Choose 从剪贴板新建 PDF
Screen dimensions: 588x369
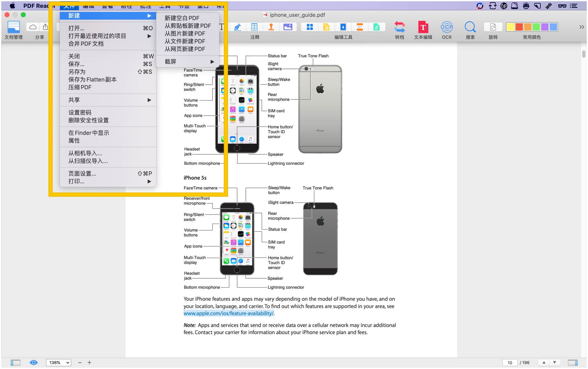coord(188,26)
